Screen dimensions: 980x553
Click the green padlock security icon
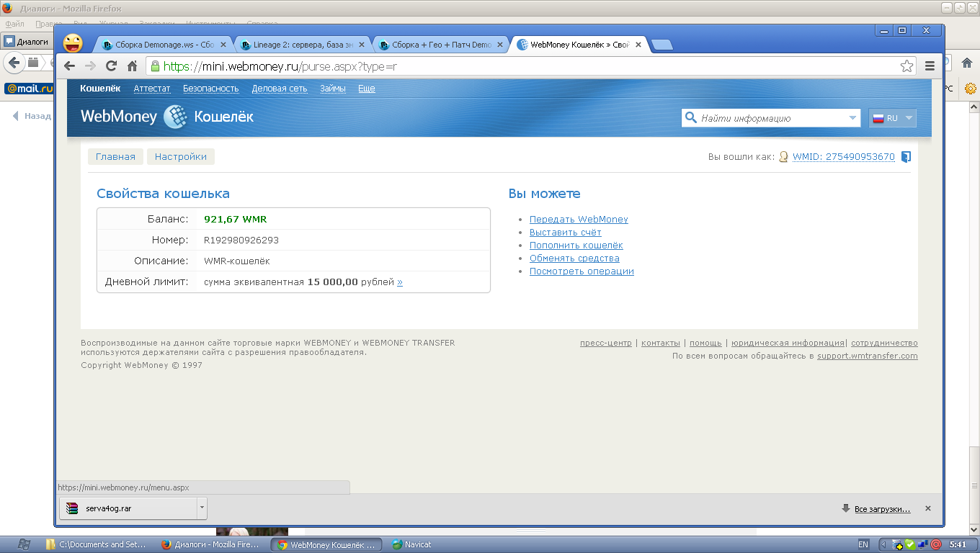[x=154, y=66]
